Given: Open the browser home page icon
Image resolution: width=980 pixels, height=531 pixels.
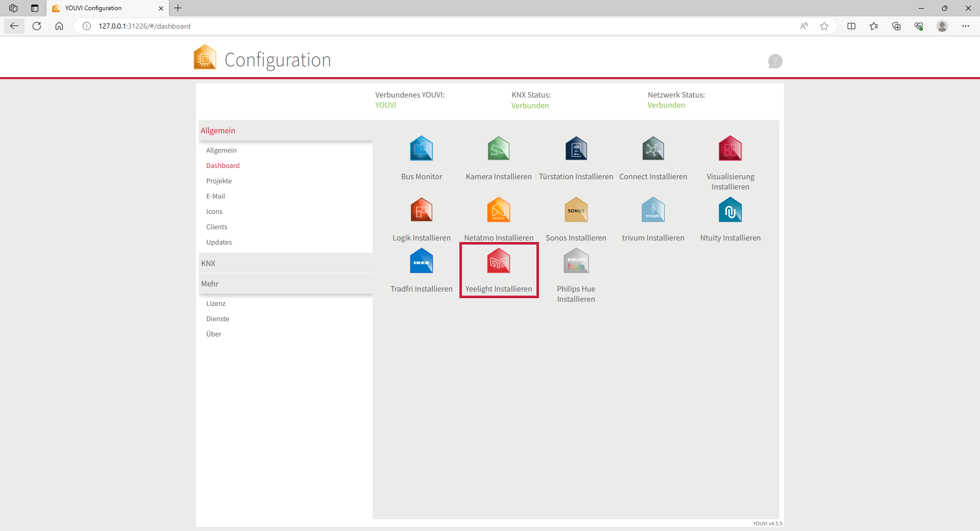Looking at the screenshot, I should [x=59, y=26].
